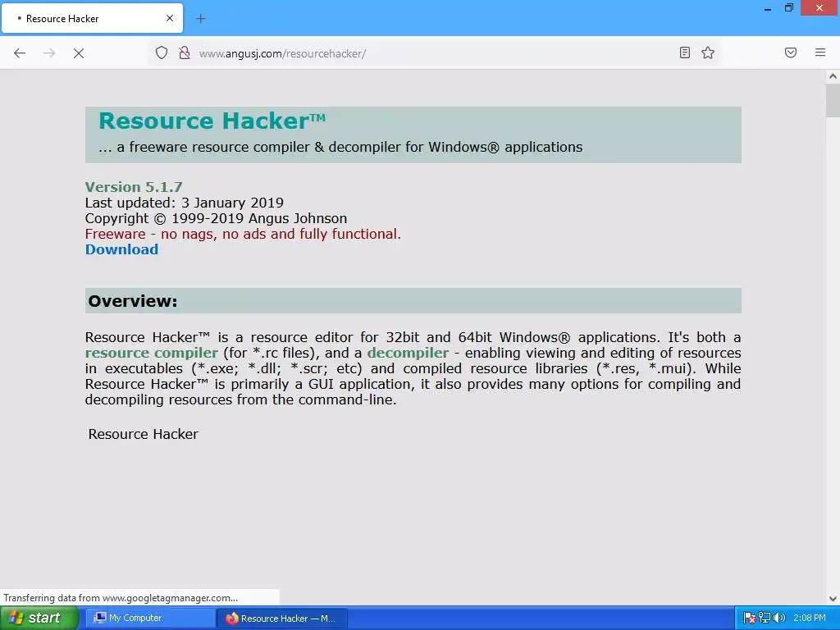Minimize the Firefox window
The image size is (840, 630).
768,8
